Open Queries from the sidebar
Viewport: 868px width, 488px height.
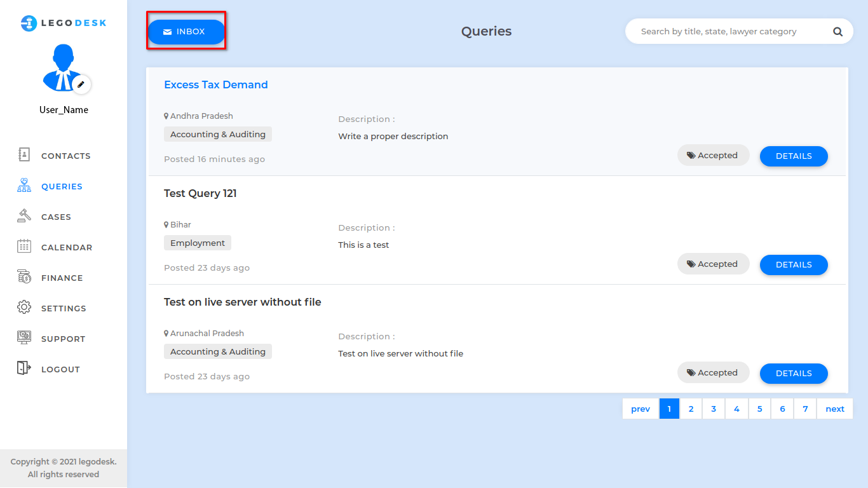coord(62,186)
